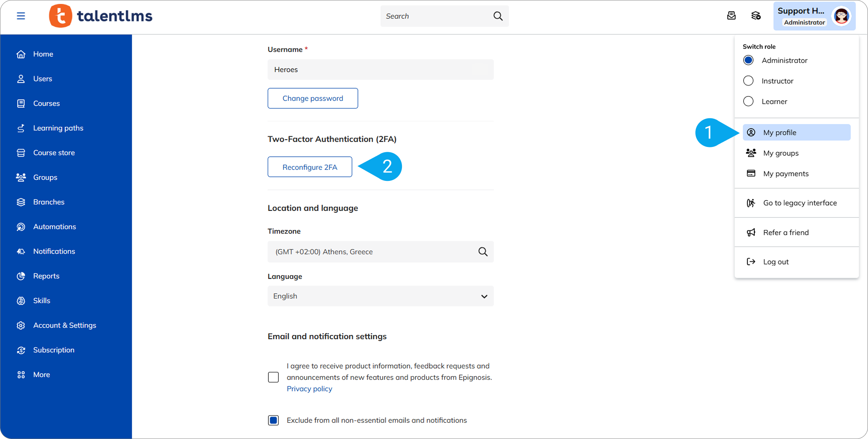Click the Skills brain icon
The image size is (868, 439).
(21, 301)
